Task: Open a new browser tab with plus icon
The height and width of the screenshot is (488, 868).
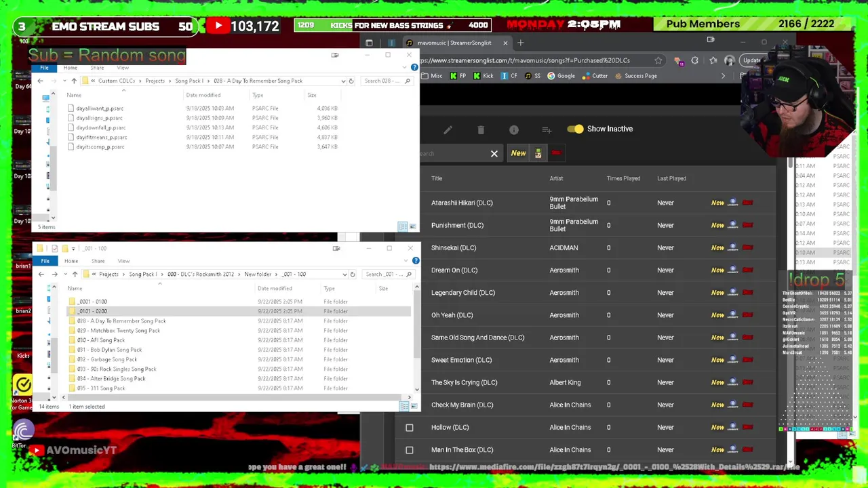Action: [521, 43]
